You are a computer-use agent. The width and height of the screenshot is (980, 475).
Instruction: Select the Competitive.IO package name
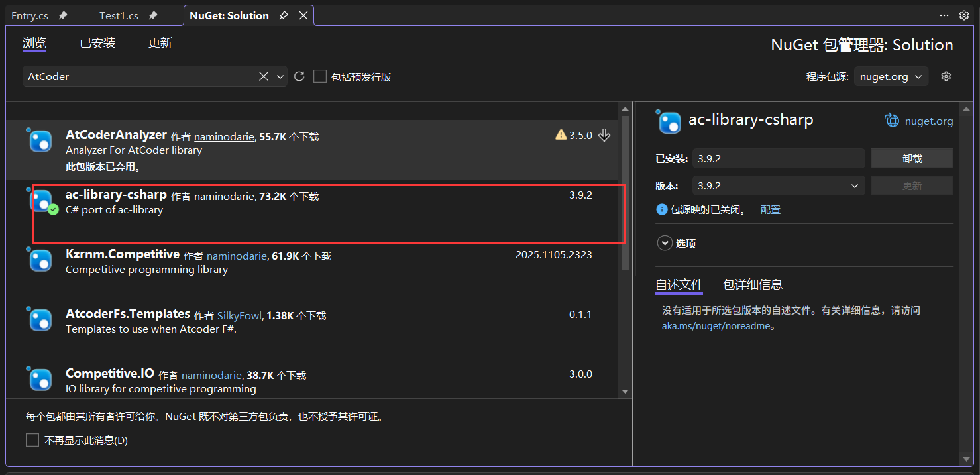click(110, 374)
